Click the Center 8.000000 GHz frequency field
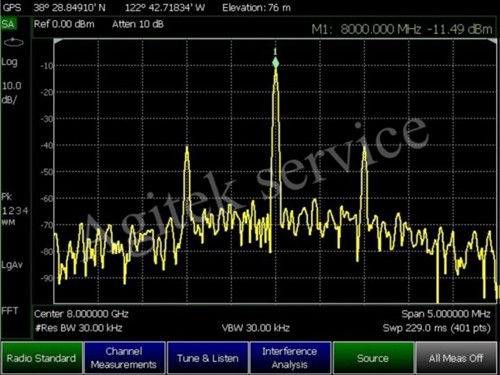The height and width of the screenshot is (375, 500). coord(81,314)
